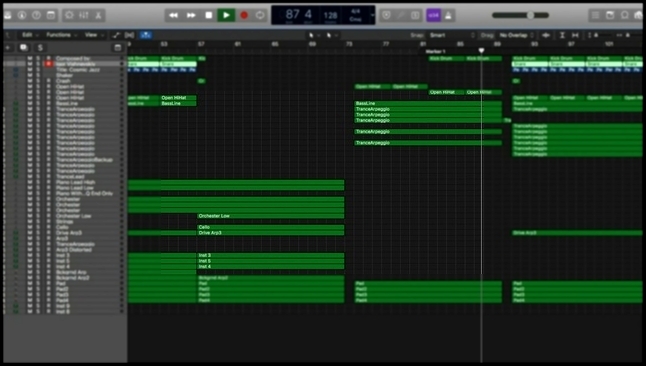This screenshot has height=366, width=646.
Task: Record-enable the Crash track
Action: point(49,81)
